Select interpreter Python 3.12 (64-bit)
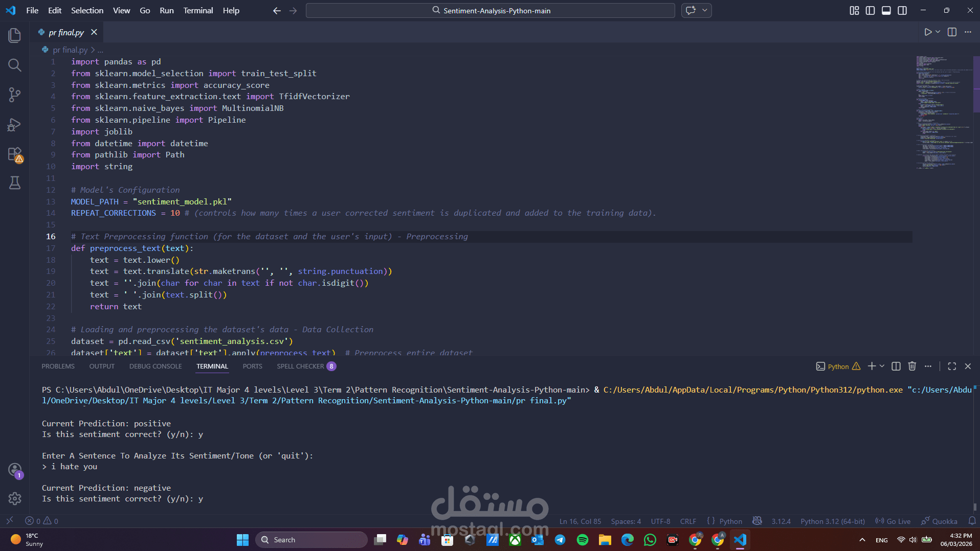 (x=833, y=521)
